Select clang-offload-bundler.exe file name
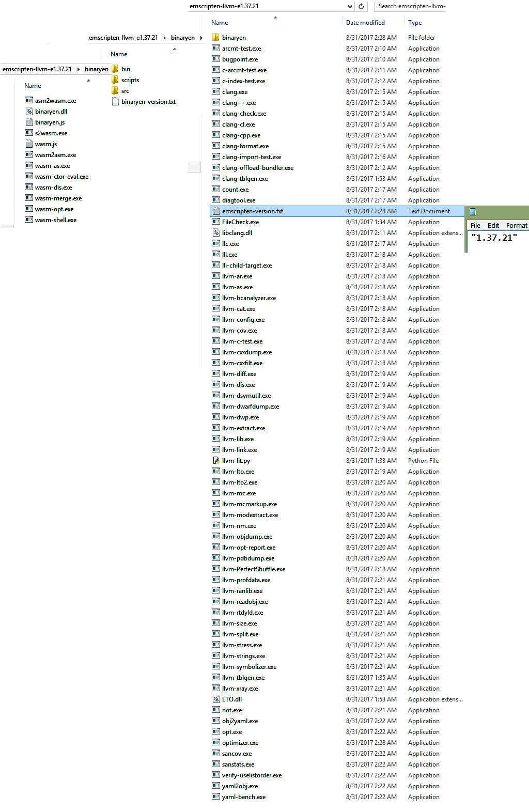Screen dimensions: 529x812 tap(258, 168)
